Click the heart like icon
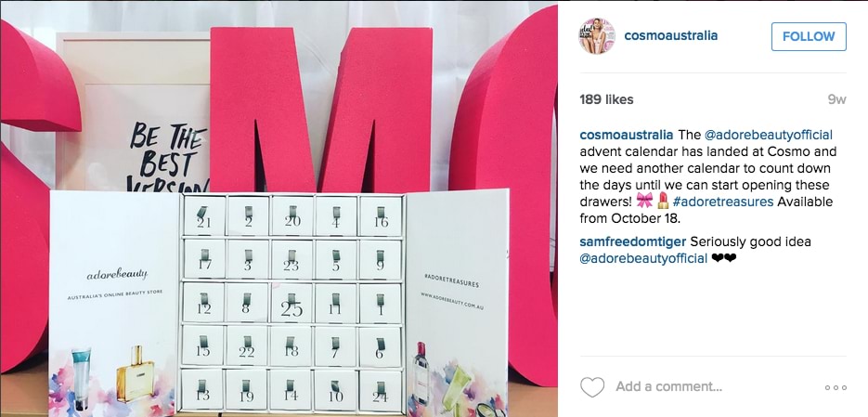868x417 pixels. click(x=592, y=386)
